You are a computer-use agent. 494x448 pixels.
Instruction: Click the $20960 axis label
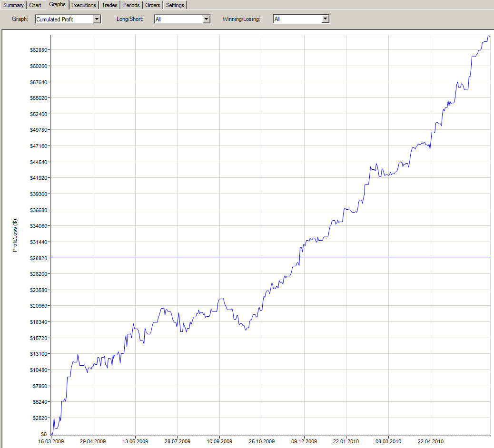[39, 306]
